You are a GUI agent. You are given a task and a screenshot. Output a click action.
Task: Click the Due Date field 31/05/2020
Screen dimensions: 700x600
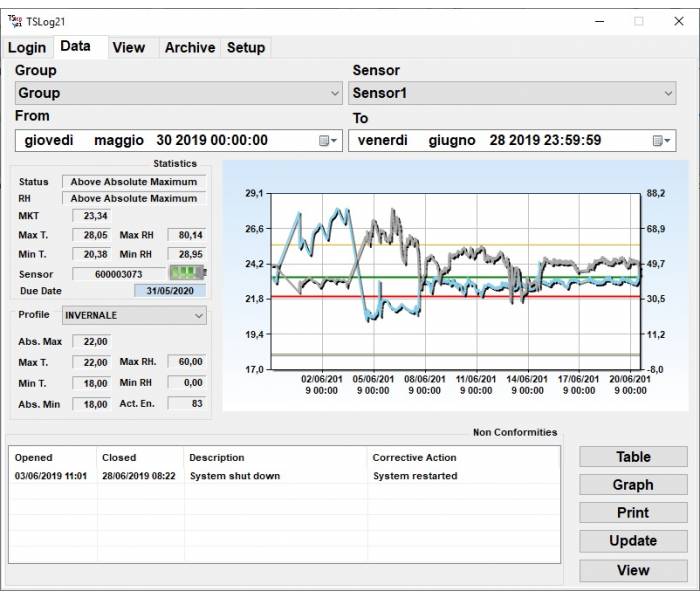170,291
